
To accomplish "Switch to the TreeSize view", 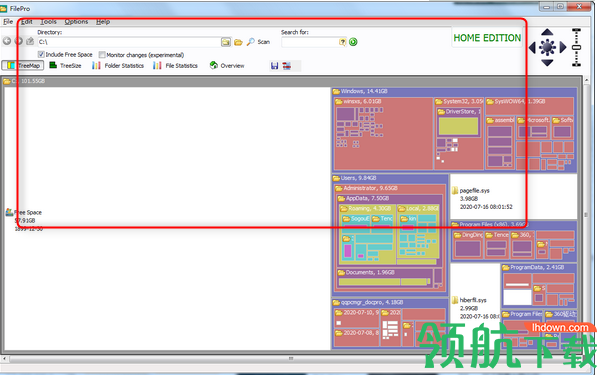I will [x=65, y=65].
